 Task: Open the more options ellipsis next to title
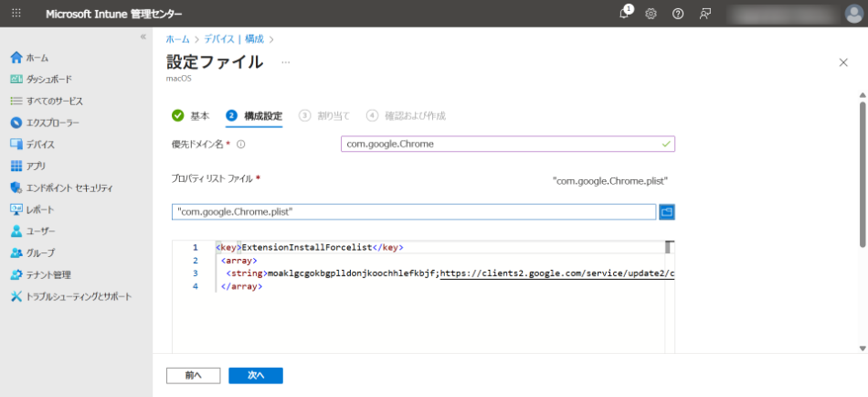(285, 62)
